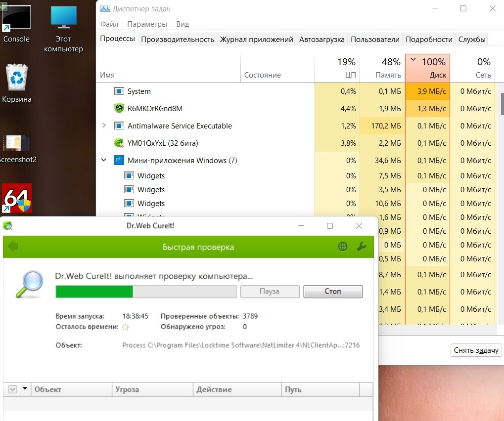Switch to the Журнал приложений tab
The width and height of the screenshot is (504, 421).
pos(256,39)
